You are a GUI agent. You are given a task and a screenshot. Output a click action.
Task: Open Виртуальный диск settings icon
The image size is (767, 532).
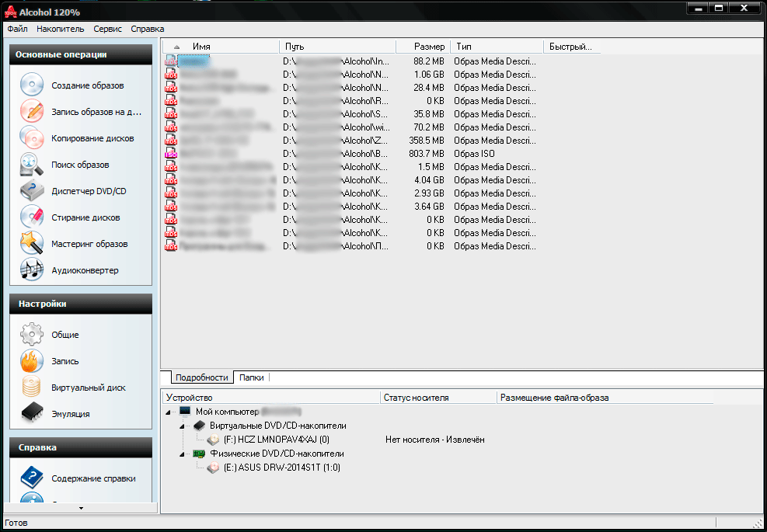click(32, 388)
